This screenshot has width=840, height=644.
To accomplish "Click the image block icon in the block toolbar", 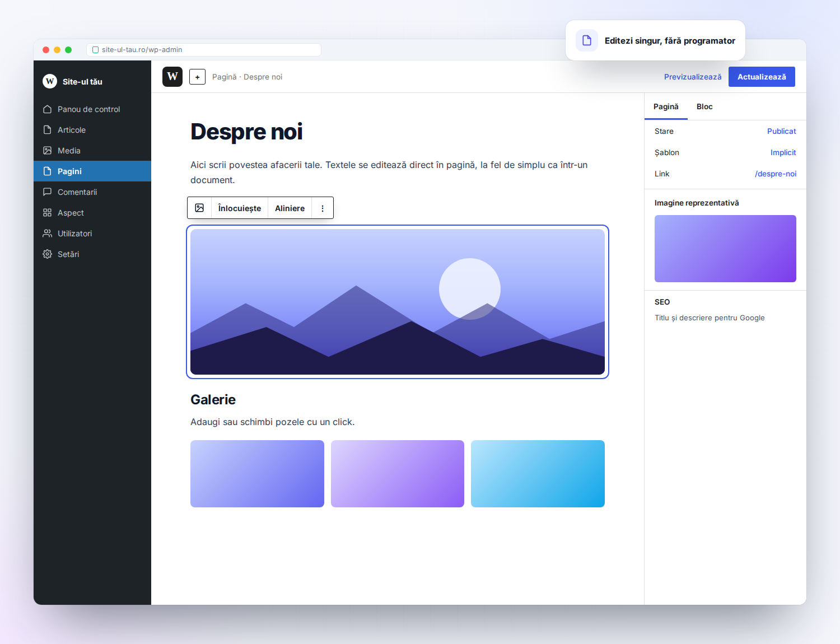I will point(199,208).
